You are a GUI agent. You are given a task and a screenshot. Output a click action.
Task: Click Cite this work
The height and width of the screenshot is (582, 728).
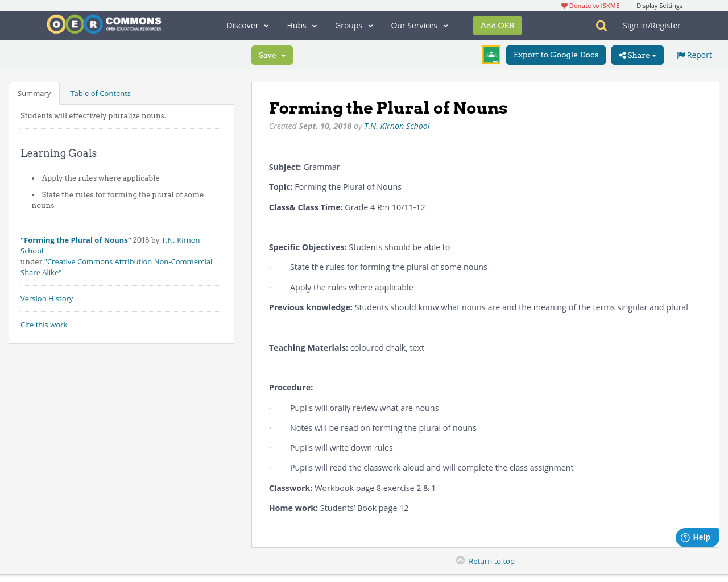click(x=44, y=324)
